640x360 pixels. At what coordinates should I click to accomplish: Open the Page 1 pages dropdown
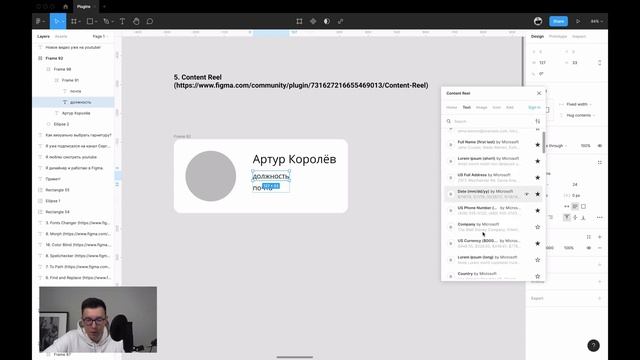[100, 36]
